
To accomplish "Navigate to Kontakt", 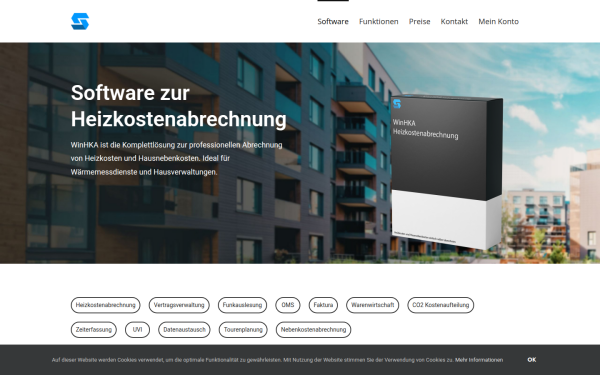I will click(454, 21).
